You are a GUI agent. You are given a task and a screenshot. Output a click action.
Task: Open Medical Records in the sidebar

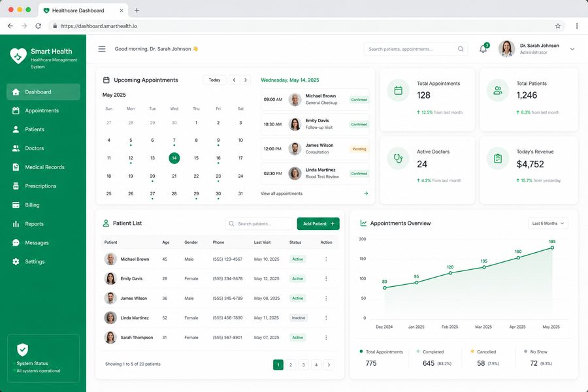tap(43, 167)
